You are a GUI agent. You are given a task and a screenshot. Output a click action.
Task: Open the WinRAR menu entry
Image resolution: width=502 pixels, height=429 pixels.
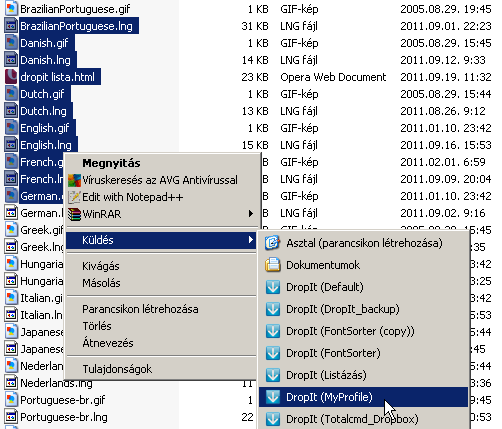coord(161,214)
